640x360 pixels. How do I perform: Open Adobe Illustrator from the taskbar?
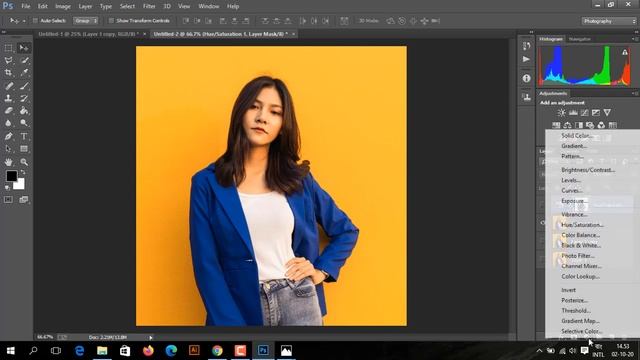194,351
